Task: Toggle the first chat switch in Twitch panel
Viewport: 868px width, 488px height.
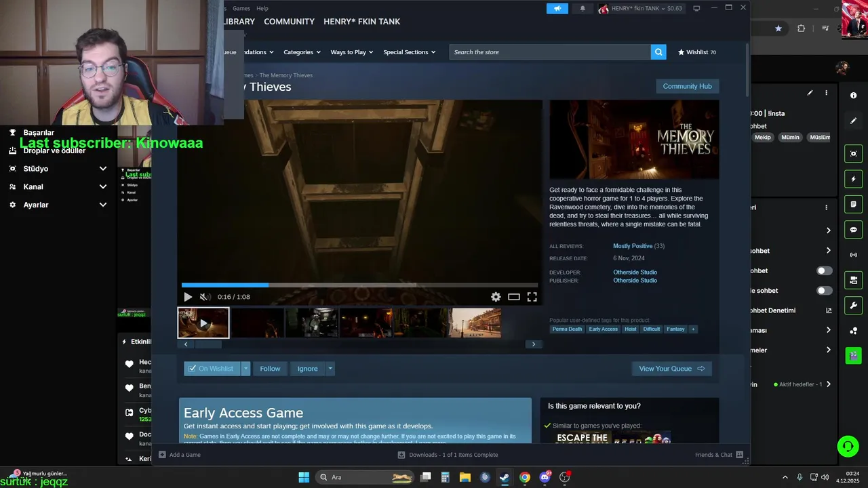Action: point(824,271)
